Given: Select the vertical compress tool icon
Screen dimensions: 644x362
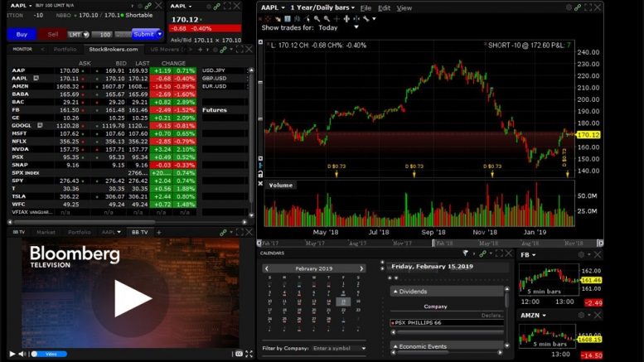Looking at the screenshot, I should 356,19.
